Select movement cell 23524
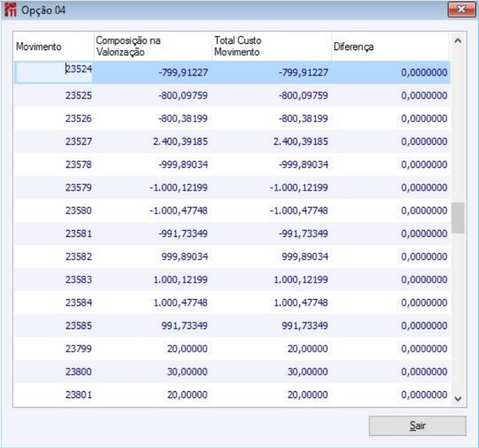 (54, 72)
